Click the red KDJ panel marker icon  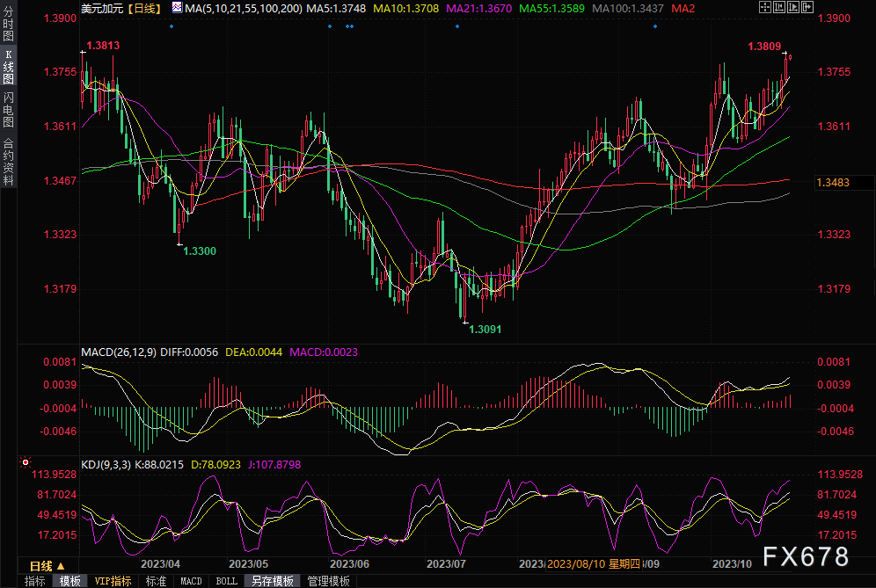26,461
